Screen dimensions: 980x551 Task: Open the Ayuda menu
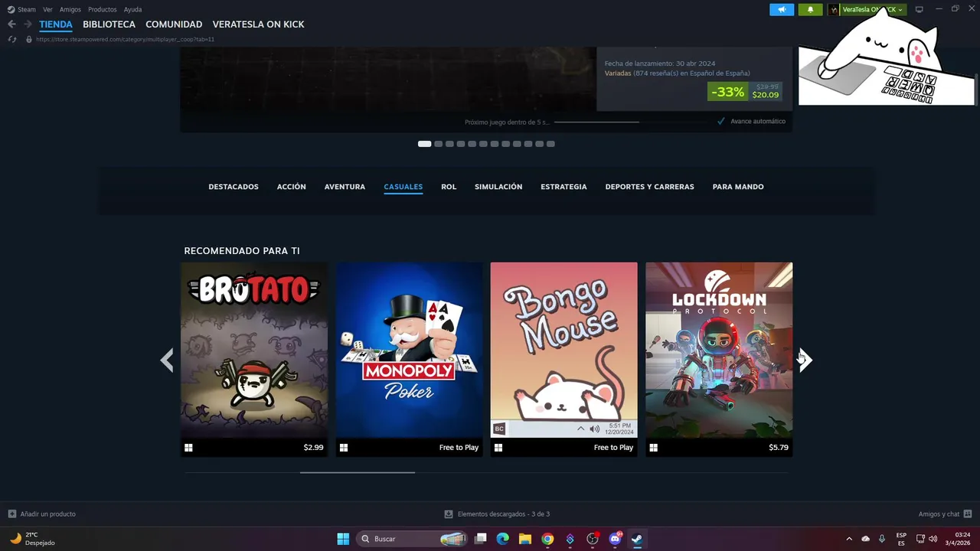click(132, 9)
